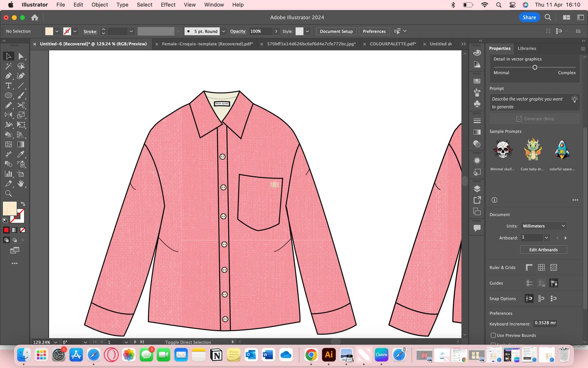This screenshot has height=368, width=588.
Task: Switch to the Libraries tab
Action: (526, 48)
